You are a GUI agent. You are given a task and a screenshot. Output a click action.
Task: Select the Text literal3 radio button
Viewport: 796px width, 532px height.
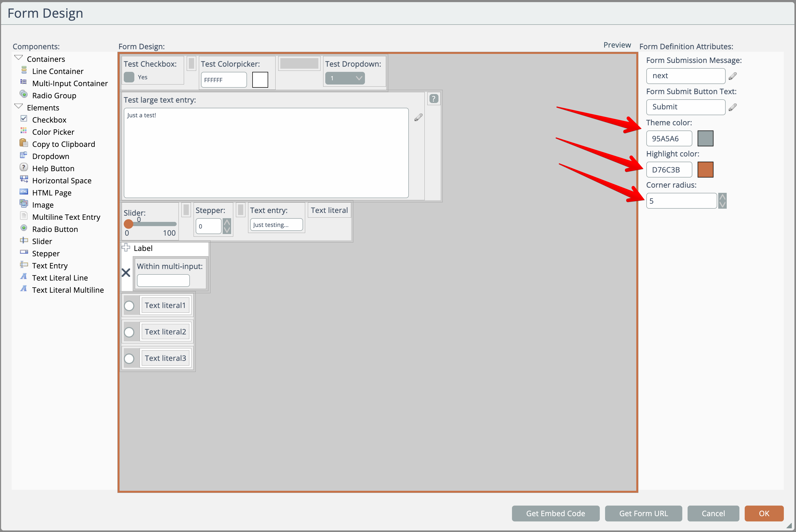pos(129,358)
